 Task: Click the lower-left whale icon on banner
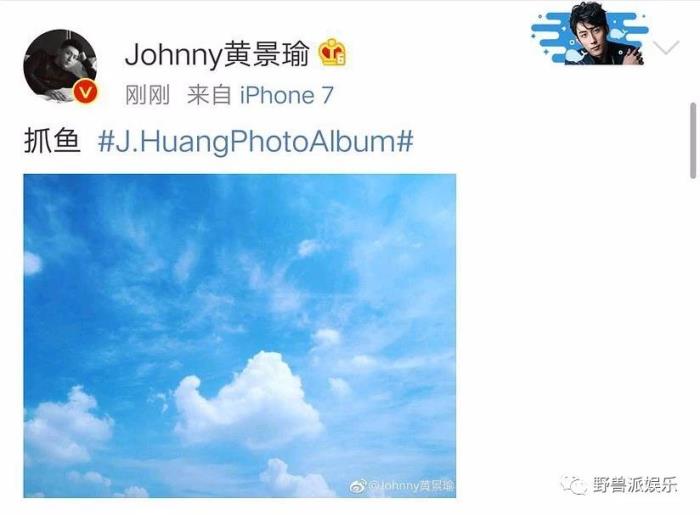pyautogui.click(x=574, y=56)
